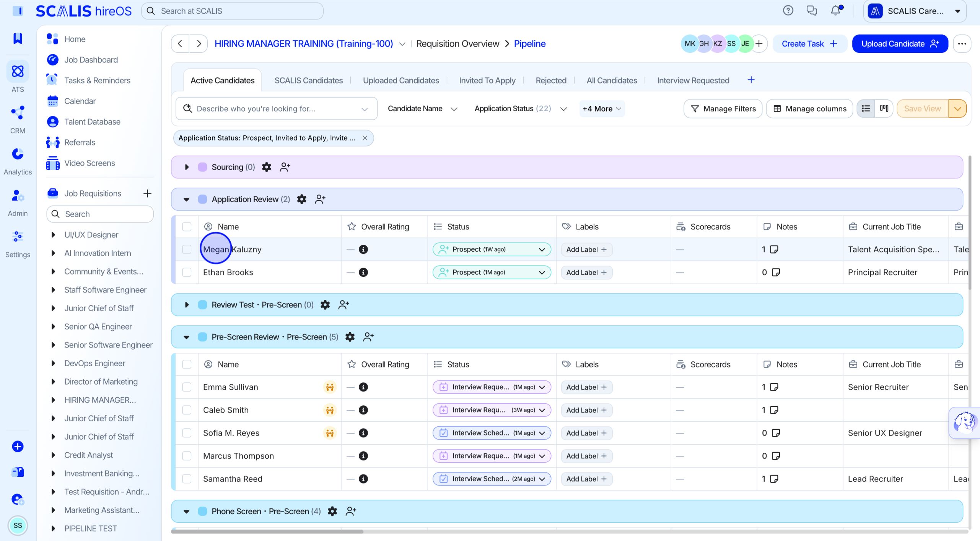Add a new job requisition plus icon
This screenshot has width=980, height=541.
147,193
